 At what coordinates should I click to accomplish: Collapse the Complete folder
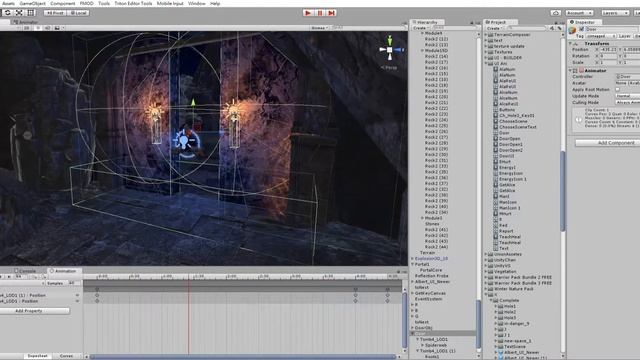[x=491, y=300]
